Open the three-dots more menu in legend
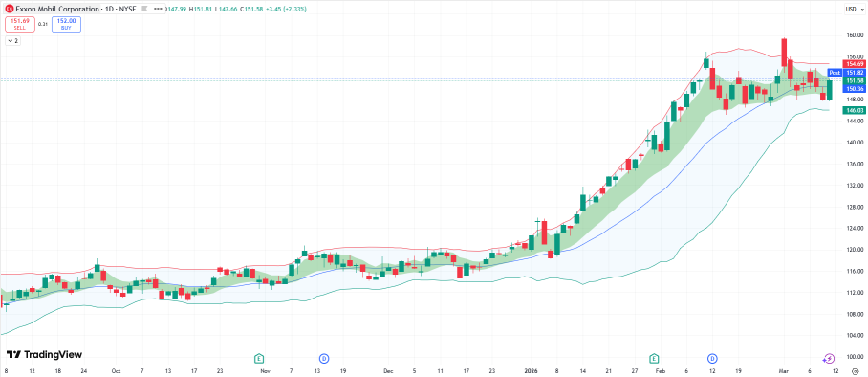 [158, 10]
